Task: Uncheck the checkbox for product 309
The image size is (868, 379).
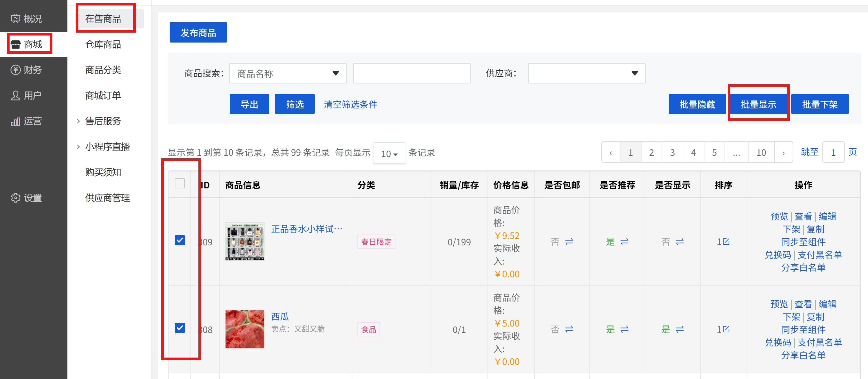Action: pyautogui.click(x=180, y=240)
